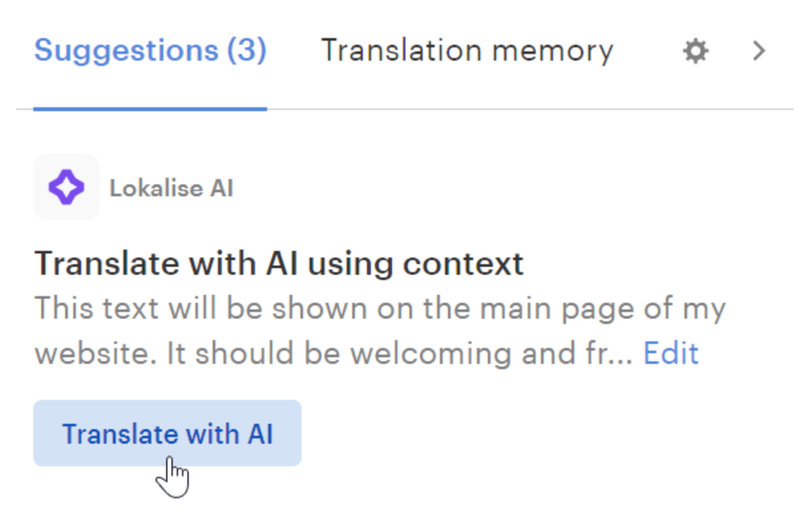
Task: Click the blue underline under Suggestions tab
Action: [x=150, y=109]
